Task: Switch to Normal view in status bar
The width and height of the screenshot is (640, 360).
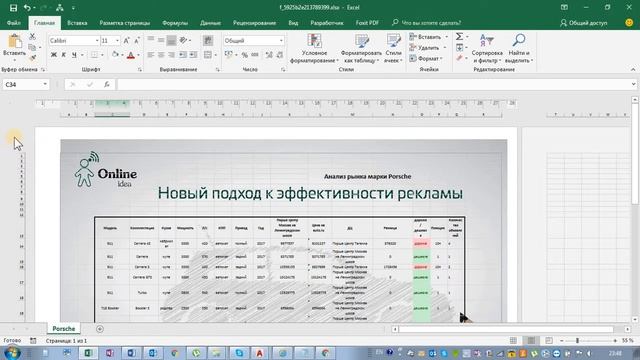Action: point(513,340)
